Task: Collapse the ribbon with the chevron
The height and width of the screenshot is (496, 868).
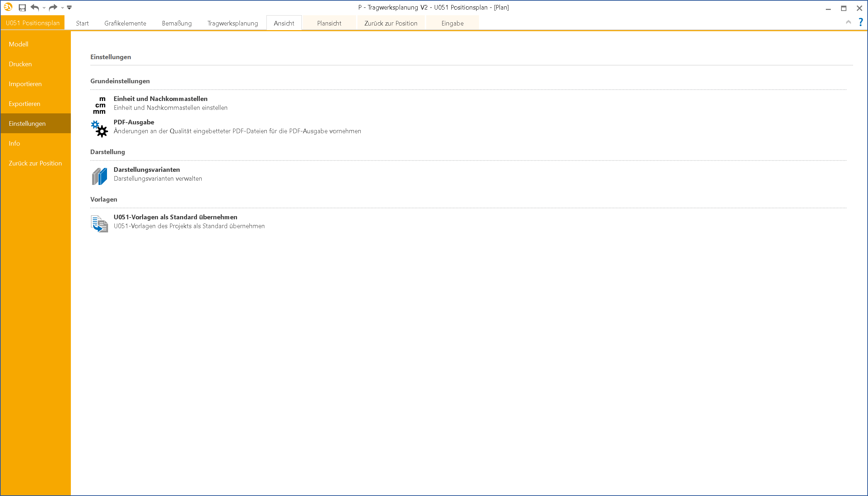Action: (x=848, y=22)
